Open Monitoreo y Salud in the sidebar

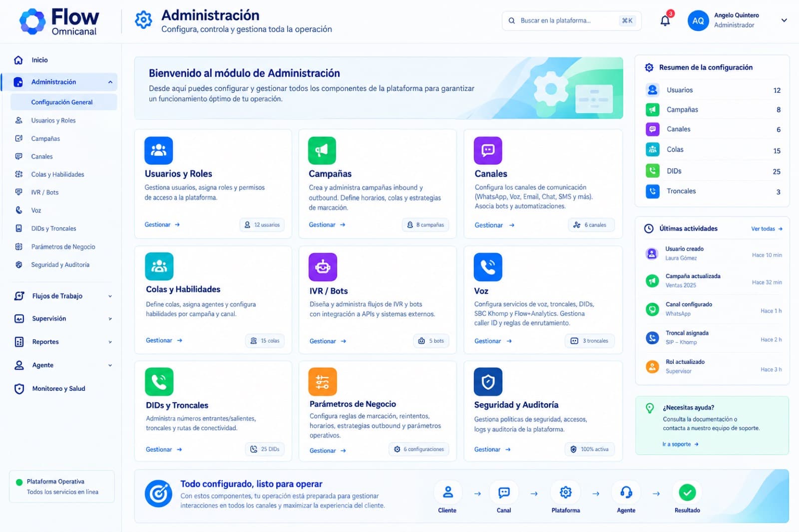tap(59, 388)
